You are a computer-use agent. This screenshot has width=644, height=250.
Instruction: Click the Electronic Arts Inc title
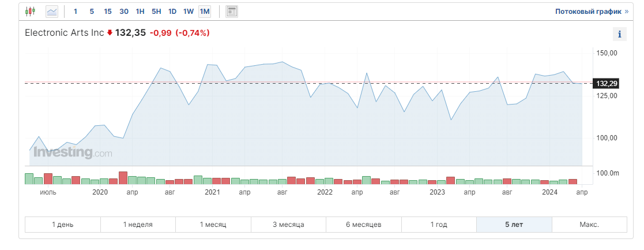tap(65, 33)
